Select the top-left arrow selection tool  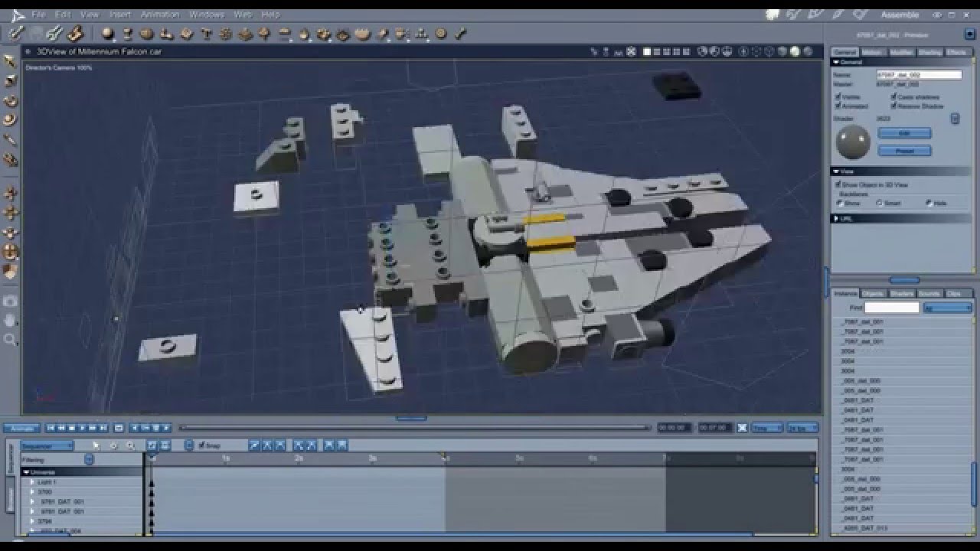coord(11,61)
